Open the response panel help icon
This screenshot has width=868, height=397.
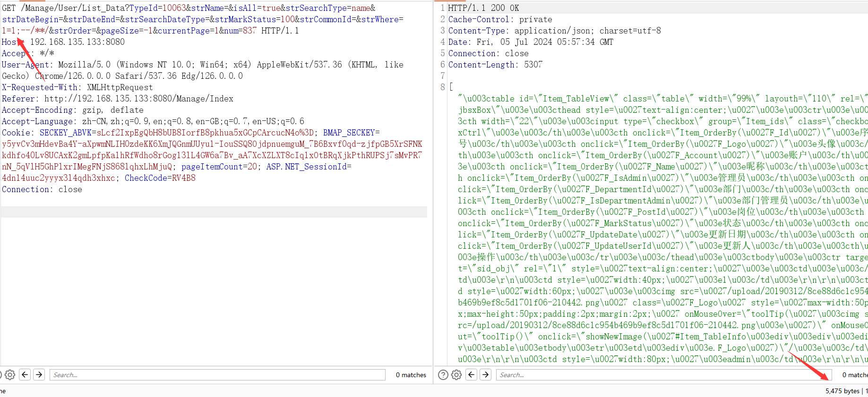pos(443,375)
